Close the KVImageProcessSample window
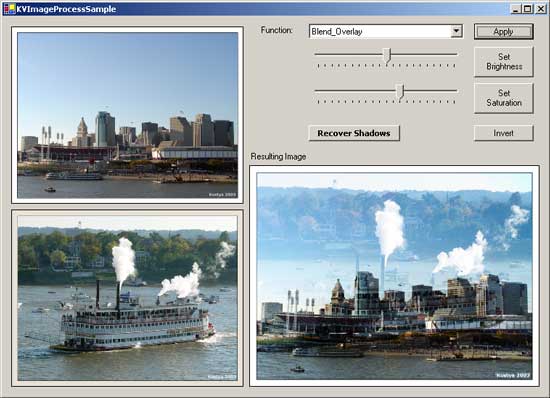The image size is (550, 398). click(x=540, y=9)
